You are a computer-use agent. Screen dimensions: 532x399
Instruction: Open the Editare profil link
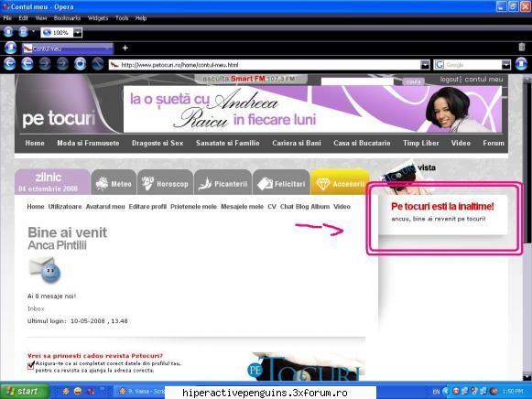click(147, 207)
